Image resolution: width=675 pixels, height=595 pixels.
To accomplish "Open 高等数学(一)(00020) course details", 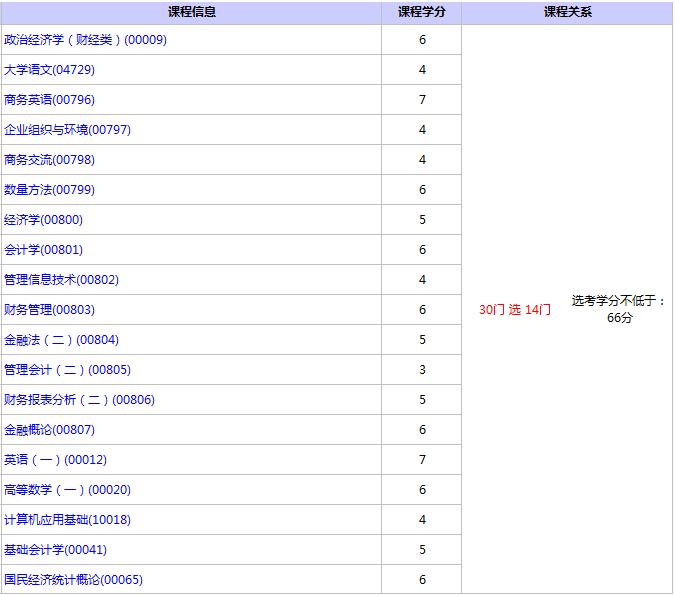I will (68, 490).
